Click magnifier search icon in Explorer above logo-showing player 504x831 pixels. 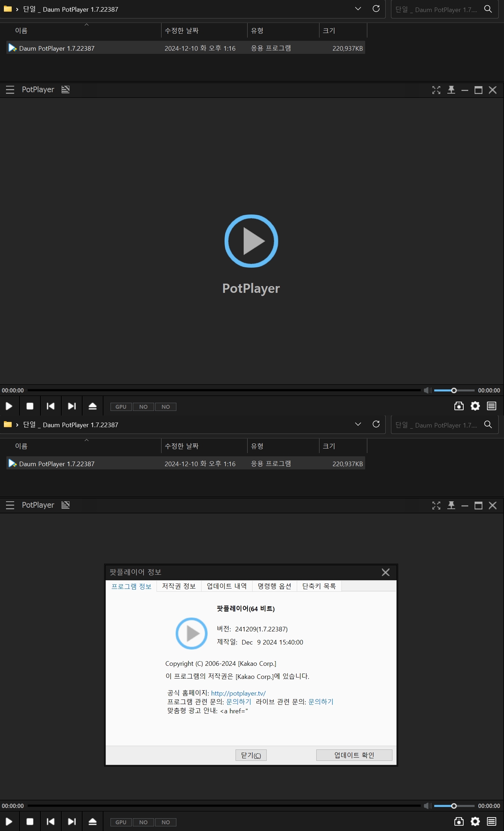pyautogui.click(x=488, y=9)
